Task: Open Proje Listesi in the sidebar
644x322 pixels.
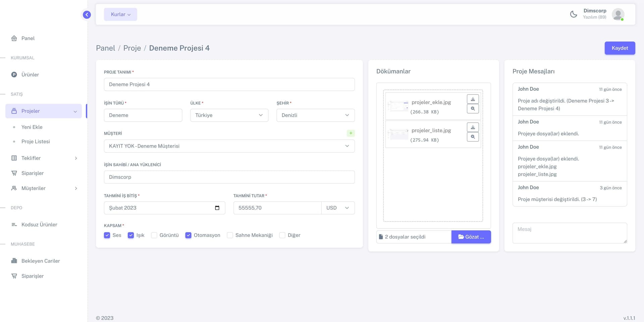Action: (36, 141)
